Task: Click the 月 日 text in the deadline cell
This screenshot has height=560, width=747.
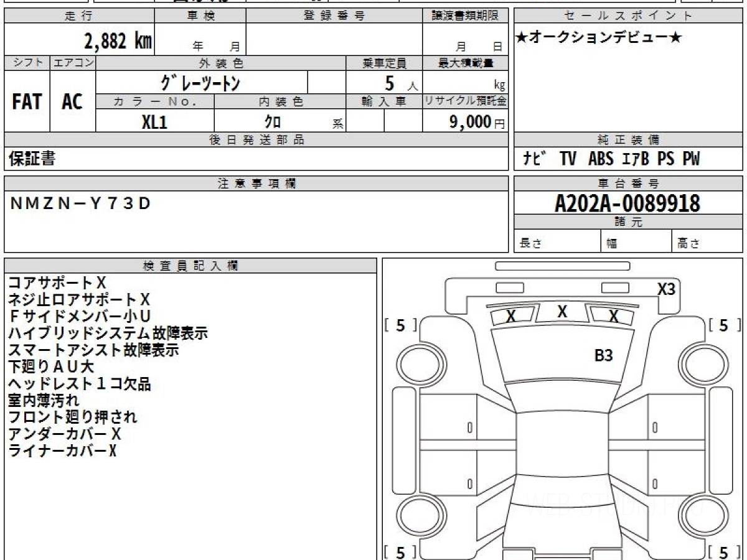Action: (x=479, y=47)
